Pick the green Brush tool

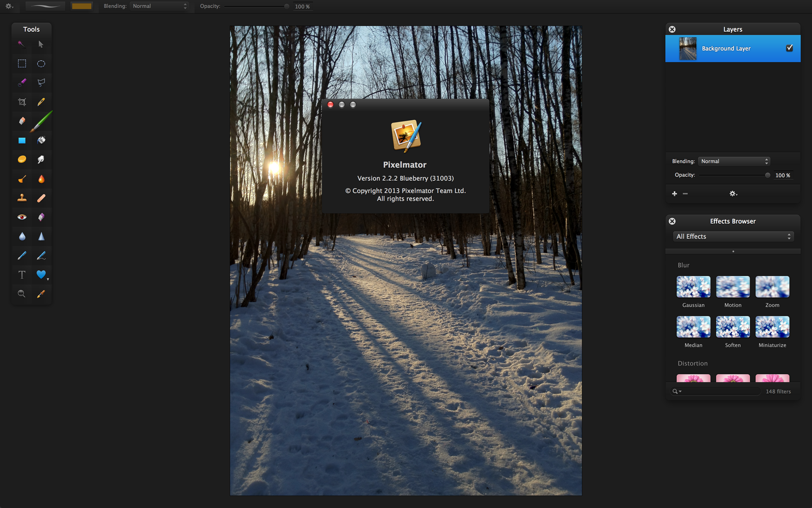[x=41, y=121]
